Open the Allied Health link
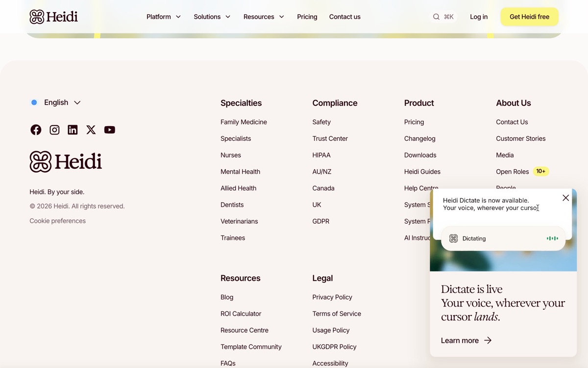The height and width of the screenshot is (368, 588). tap(238, 188)
